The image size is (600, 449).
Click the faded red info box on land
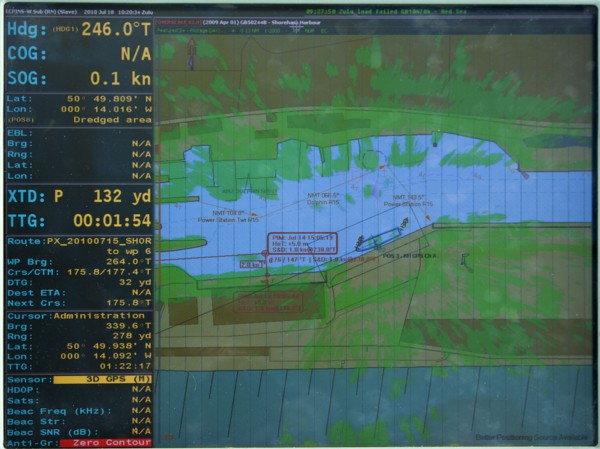tap(268, 302)
